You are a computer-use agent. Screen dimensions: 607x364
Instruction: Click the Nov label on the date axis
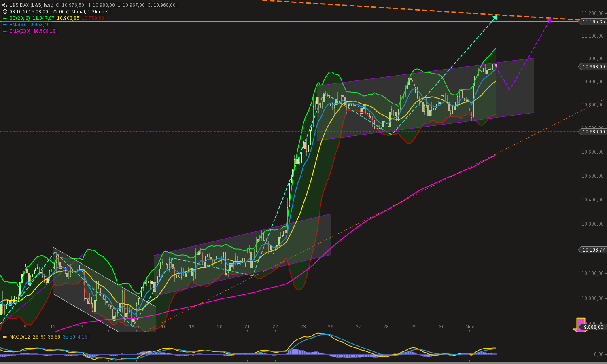pyautogui.click(x=469, y=327)
